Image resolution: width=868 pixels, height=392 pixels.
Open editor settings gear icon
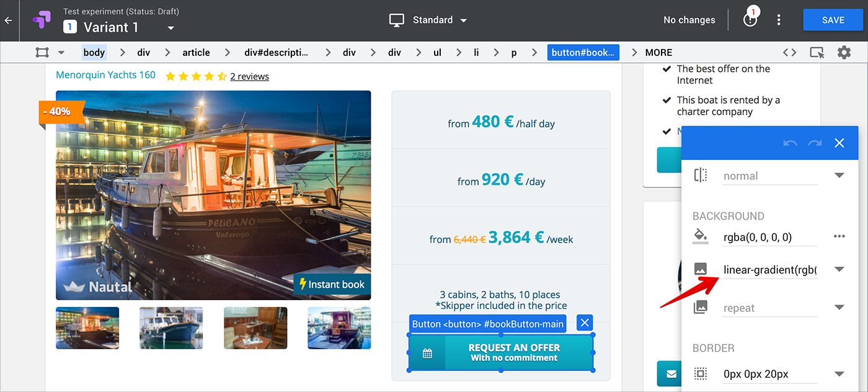point(844,53)
